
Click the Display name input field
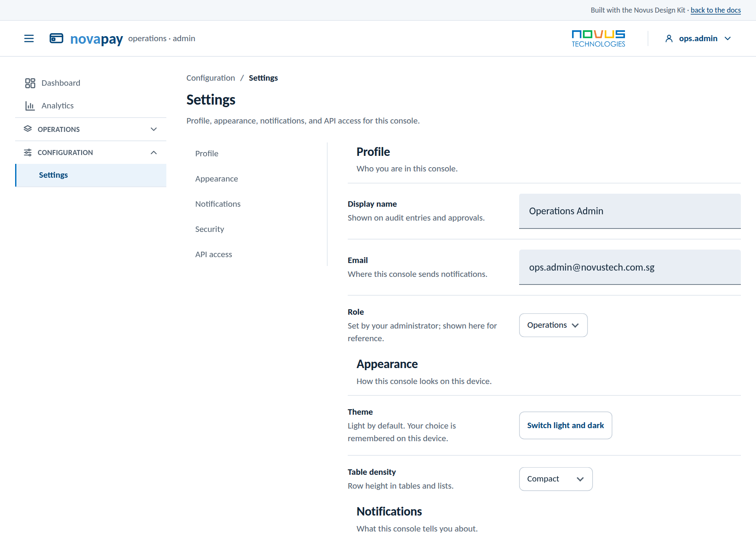630,211
